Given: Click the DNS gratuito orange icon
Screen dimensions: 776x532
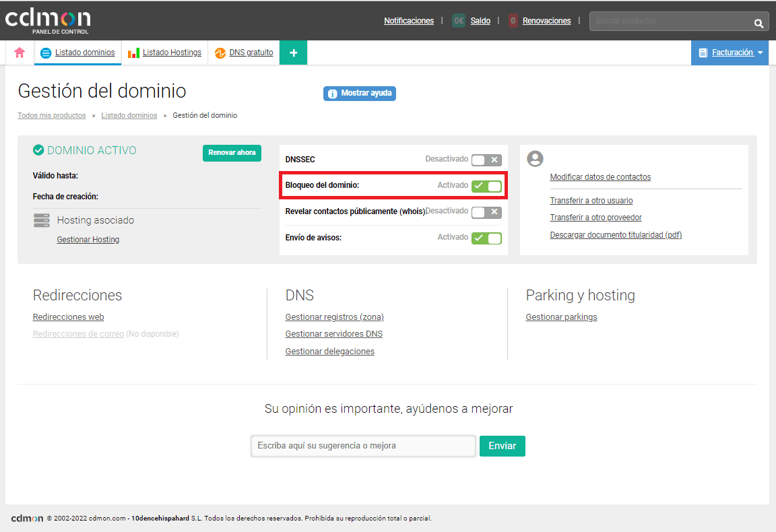Looking at the screenshot, I should coord(220,53).
